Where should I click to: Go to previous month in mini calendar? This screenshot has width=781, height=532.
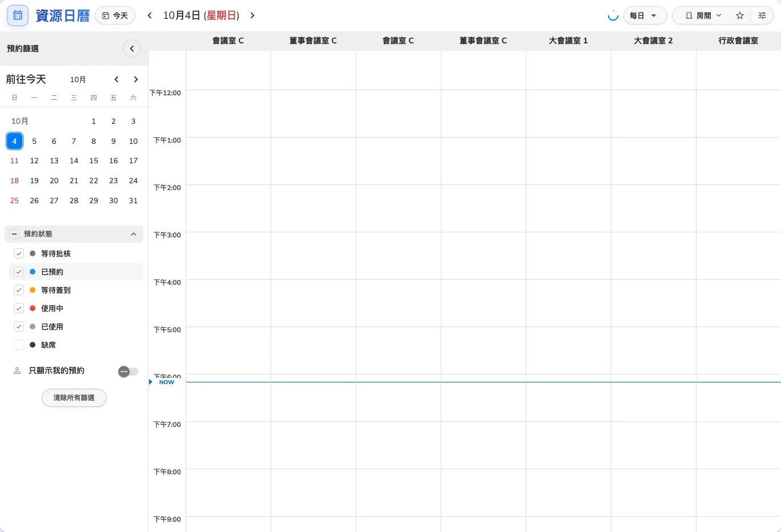pos(116,79)
